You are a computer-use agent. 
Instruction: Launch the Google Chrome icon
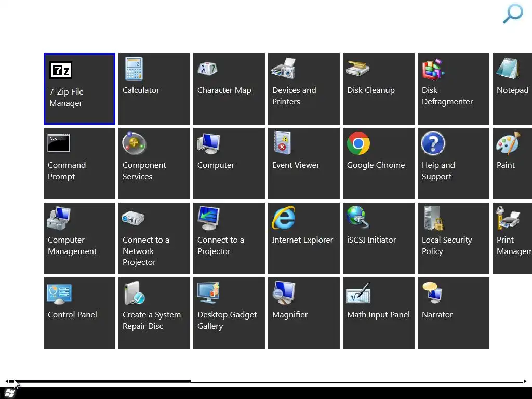(358, 143)
